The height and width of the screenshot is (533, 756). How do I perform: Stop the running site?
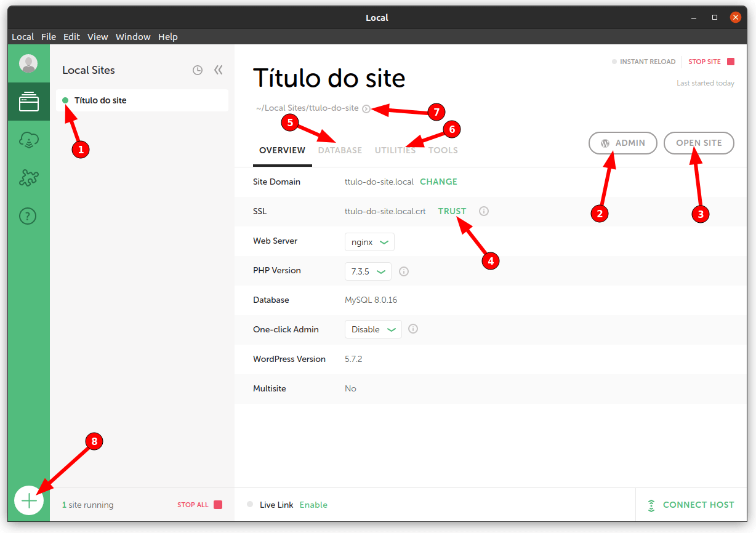coord(711,62)
